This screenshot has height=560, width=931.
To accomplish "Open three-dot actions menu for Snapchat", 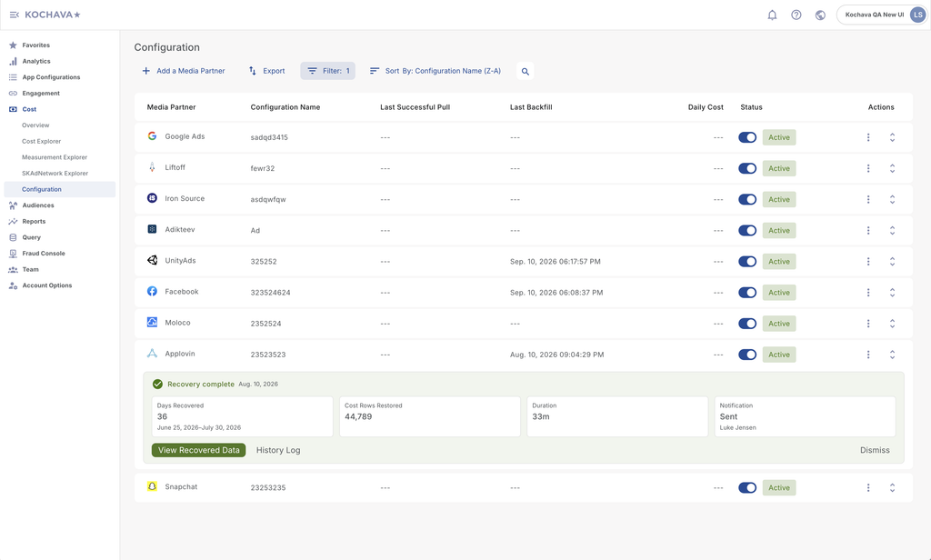I will click(868, 487).
